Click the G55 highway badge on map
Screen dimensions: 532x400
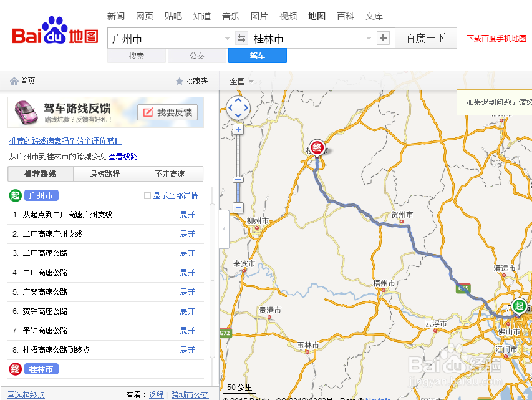click(x=463, y=288)
